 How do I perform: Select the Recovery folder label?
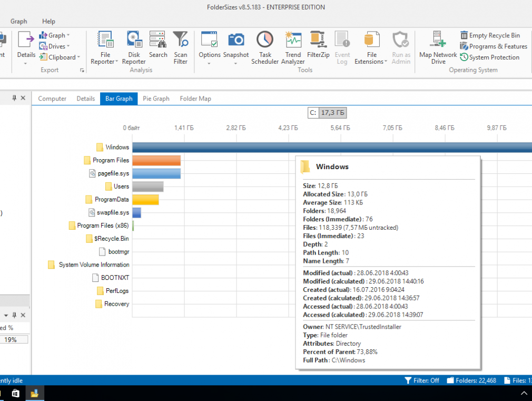pyautogui.click(x=117, y=304)
